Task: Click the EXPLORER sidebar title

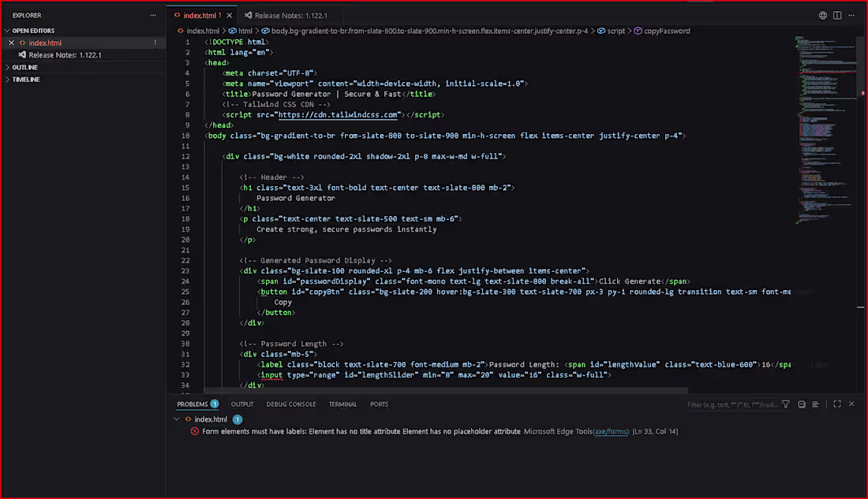Action: pos(27,16)
